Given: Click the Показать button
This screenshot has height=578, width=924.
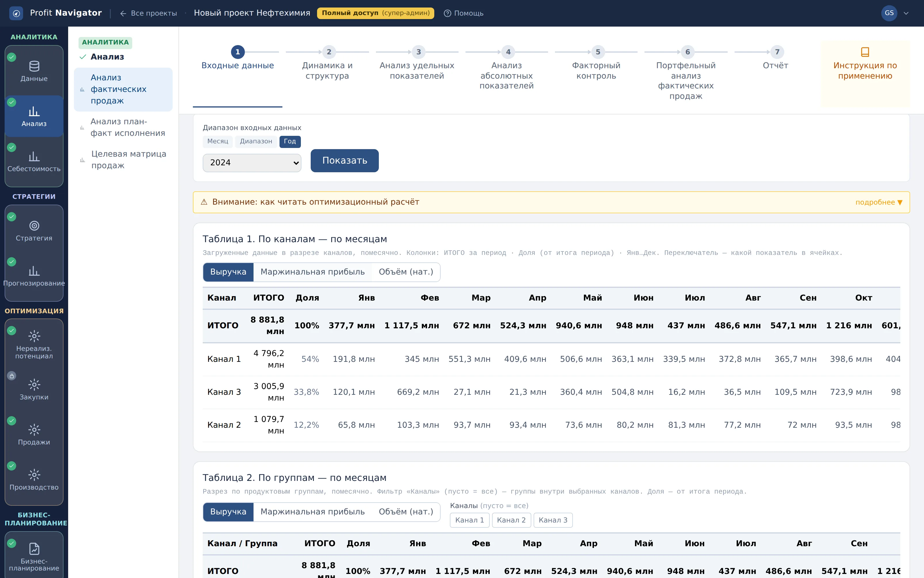Looking at the screenshot, I should point(344,161).
